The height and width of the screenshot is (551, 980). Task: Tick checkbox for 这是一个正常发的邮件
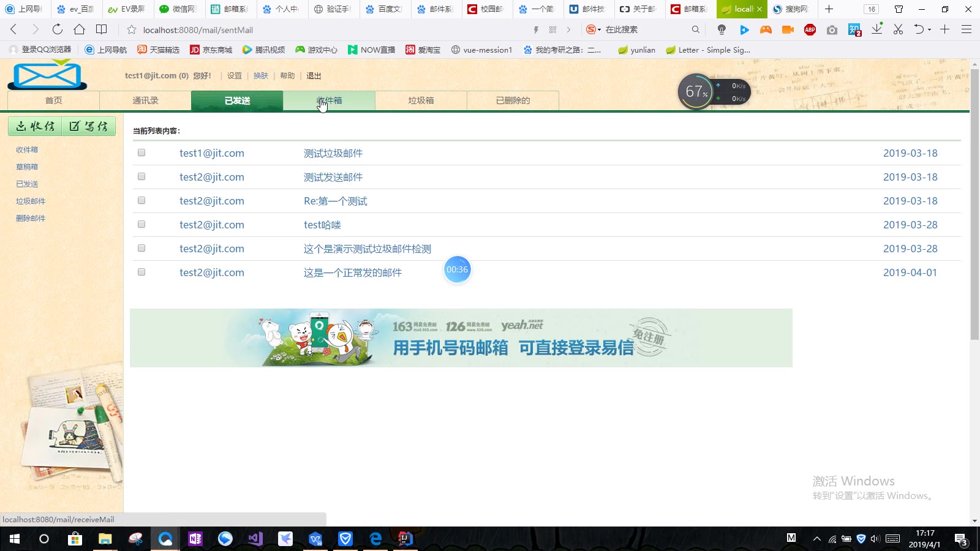[x=141, y=272]
